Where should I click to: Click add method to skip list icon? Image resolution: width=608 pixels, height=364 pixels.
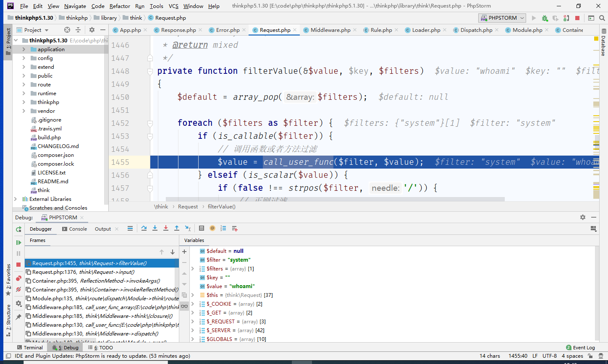(234, 229)
